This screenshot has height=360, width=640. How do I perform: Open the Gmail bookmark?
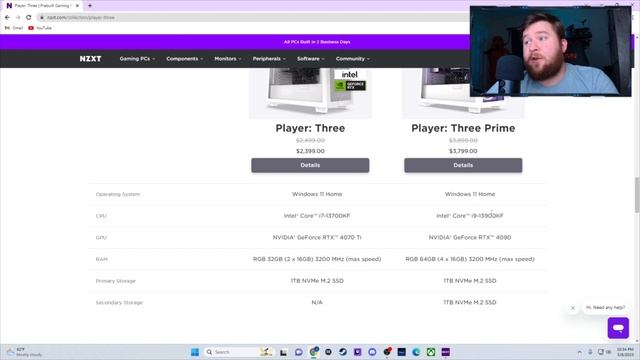(14, 28)
